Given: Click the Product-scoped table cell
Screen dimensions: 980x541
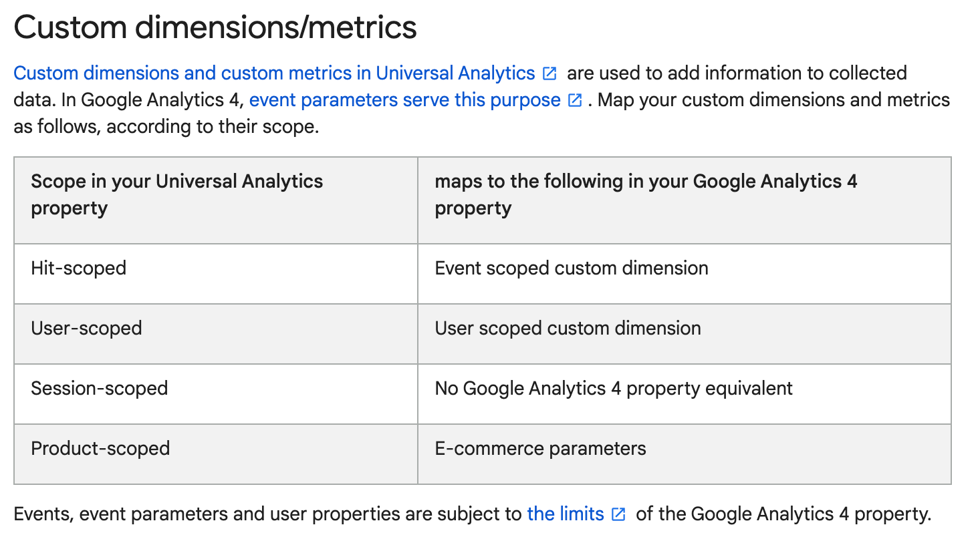Looking at the screenshot, I should pyautogui.click(x=216, y=454).
